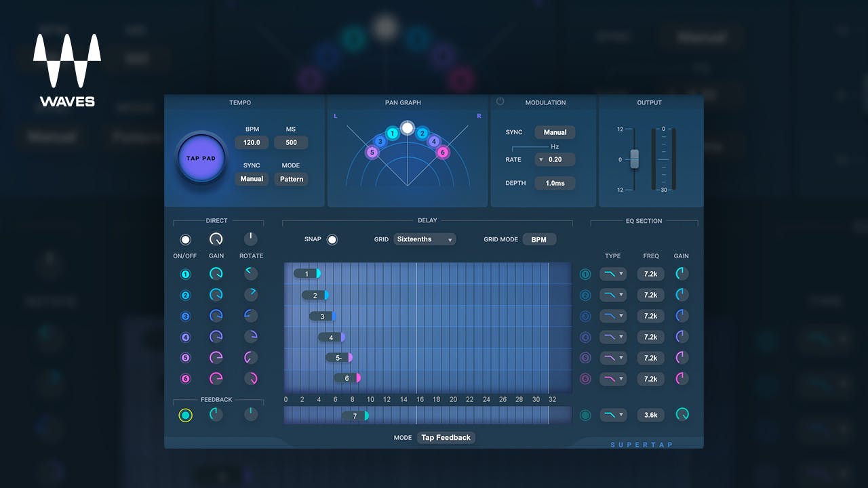The height and width of the screenshot is (488, 868).
Task: Click the purple TAP PAD button
Action: 201,158
